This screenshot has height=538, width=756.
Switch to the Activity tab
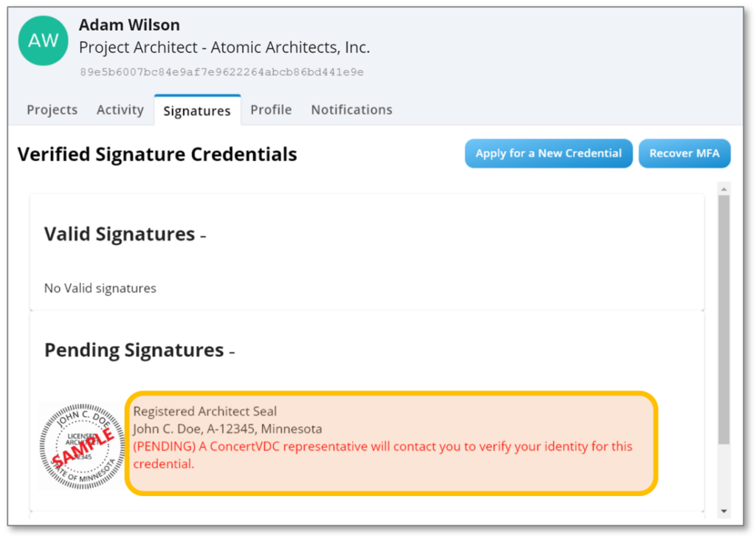tap(120, 110)
